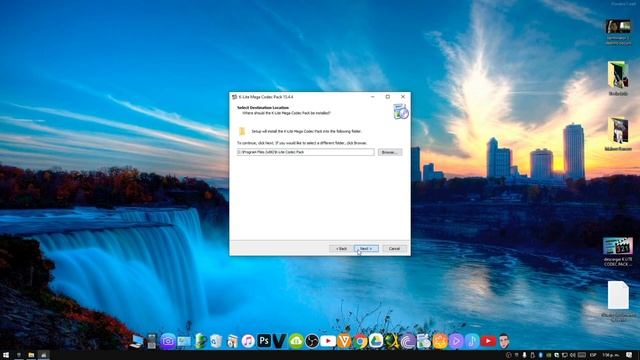Go Back in the K-Lite setup wizard

pyautogui.click(x=341, y=249)
